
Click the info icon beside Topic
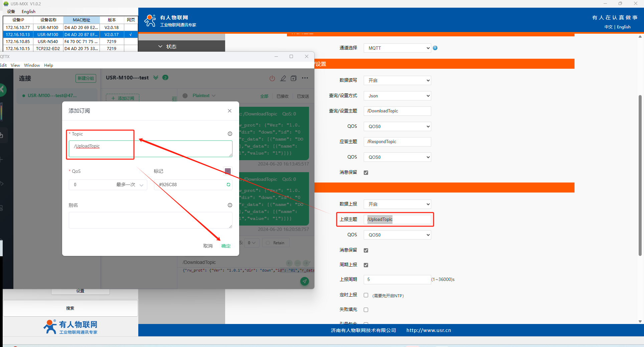click(x=230, y=134)
